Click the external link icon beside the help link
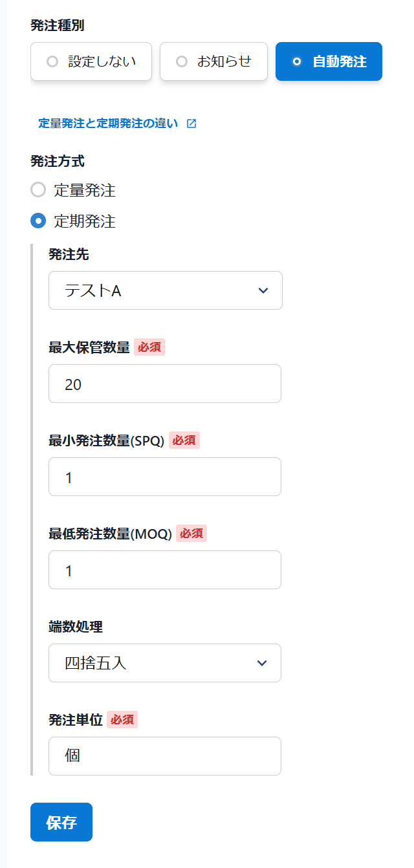Screen dimensions: 414x868 coord(191,124)
